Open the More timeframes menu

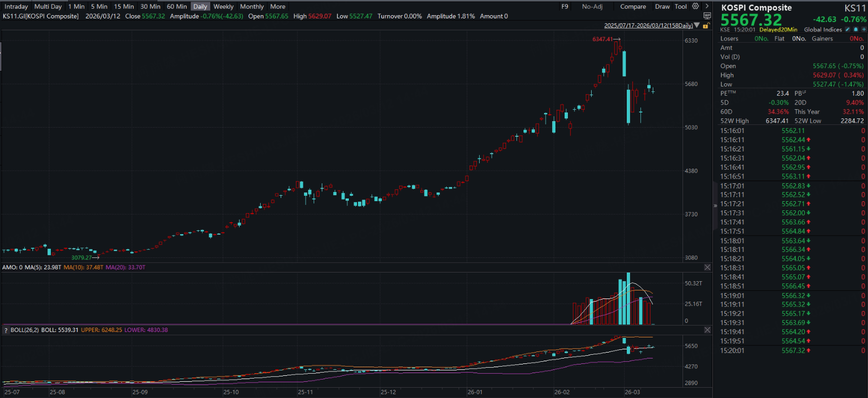pyautogui.click(x=277, y=6)
